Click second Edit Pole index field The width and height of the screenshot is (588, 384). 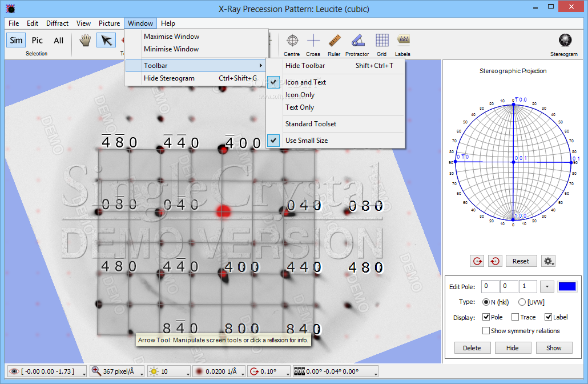509,286
